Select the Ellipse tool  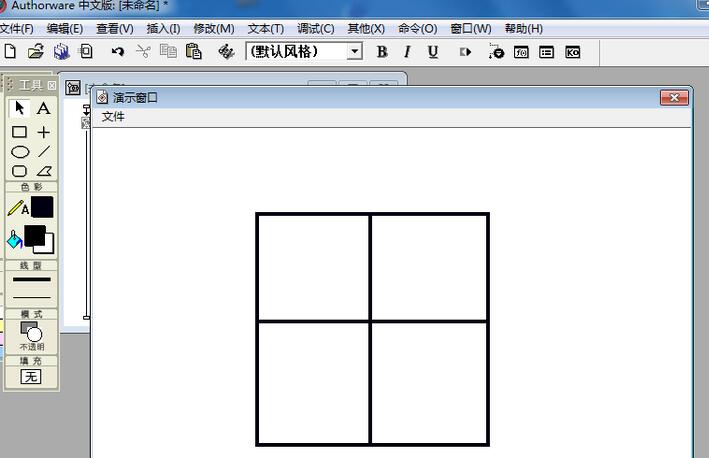(20, 152)
